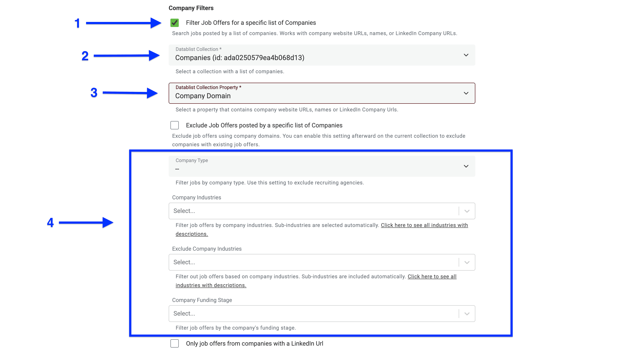Check Only job offers from companies with LinkedIn Url
The height and width of the screenshot is (350, 644).
[175, 343]
